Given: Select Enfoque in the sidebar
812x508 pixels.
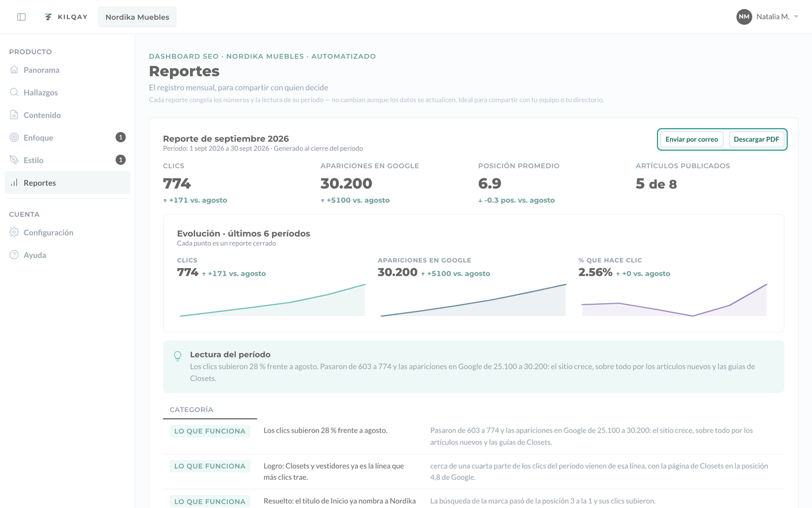Looking at the screenshot, I should tap(67, 138).
